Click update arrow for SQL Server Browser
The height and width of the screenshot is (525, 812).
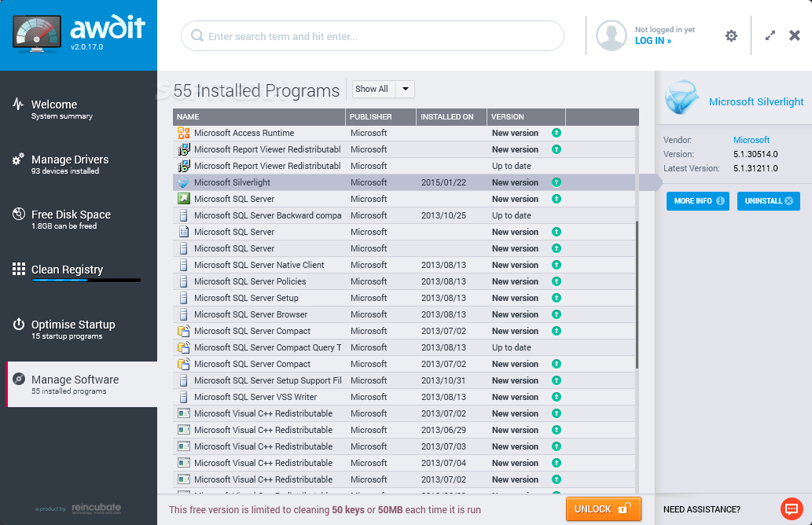click(x=557, y=314)
